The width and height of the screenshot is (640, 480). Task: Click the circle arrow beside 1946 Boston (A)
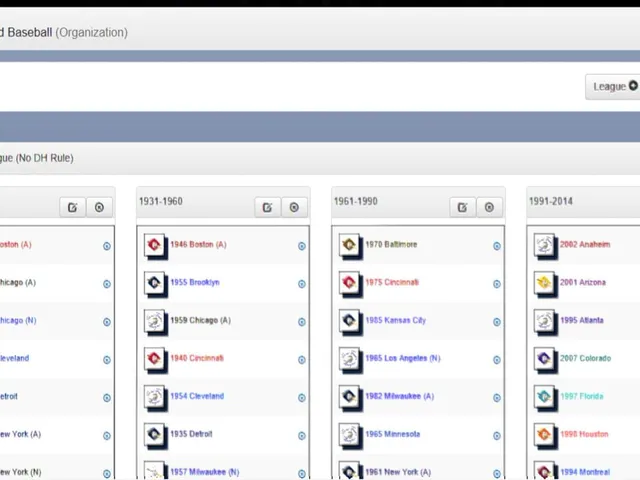click(x=302, y=246)
